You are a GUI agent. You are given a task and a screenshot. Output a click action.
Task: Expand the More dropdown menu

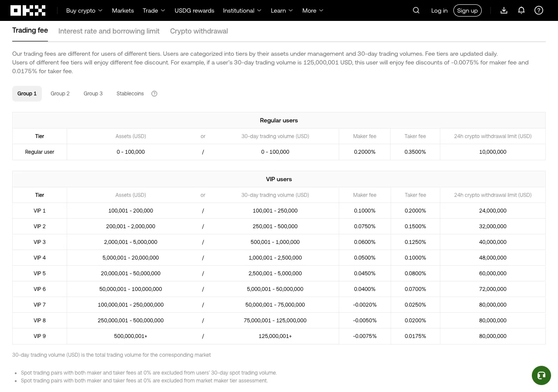[x=313, y=10]
